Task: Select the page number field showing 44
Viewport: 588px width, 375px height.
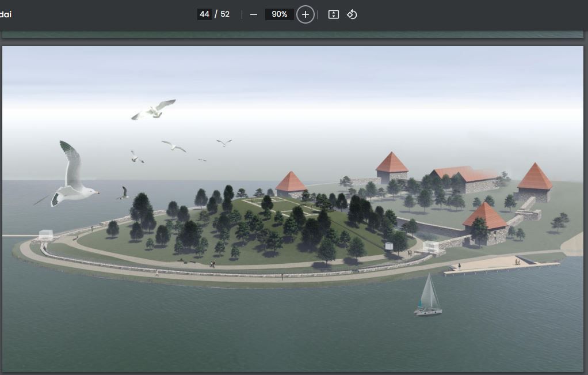Action: (x=204, y=14)
